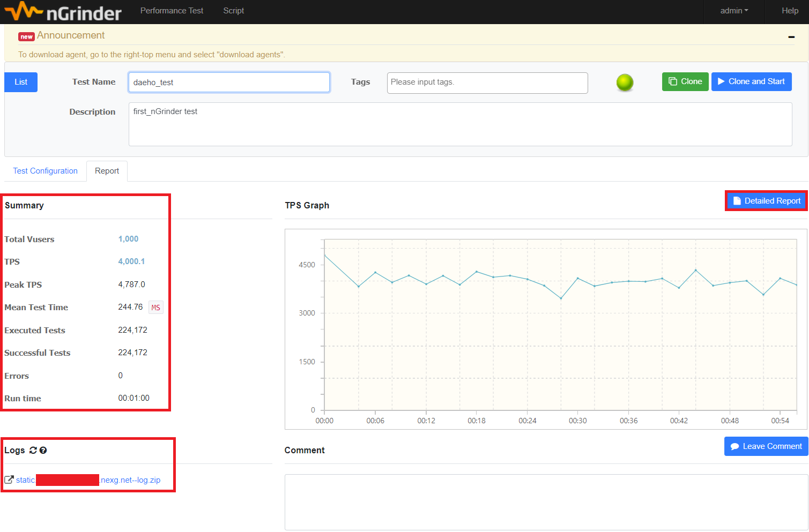
Task: Open the Logs help question-mark icon
Action: tap(43, 450)
